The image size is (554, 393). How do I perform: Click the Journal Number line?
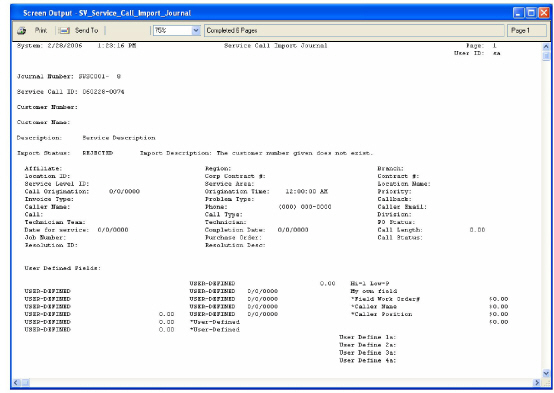pos(69,76)
